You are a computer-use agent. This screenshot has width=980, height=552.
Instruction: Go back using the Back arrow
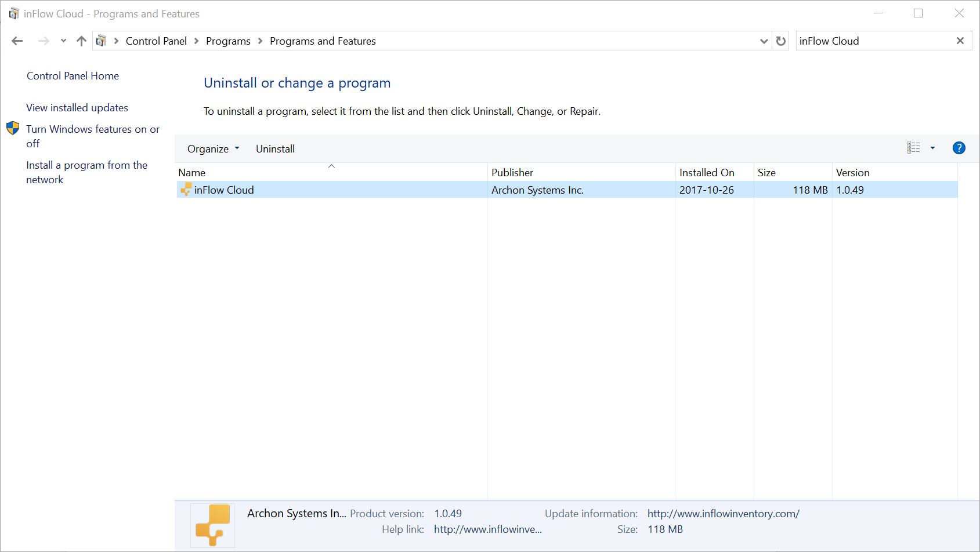[x=17, y=41]
